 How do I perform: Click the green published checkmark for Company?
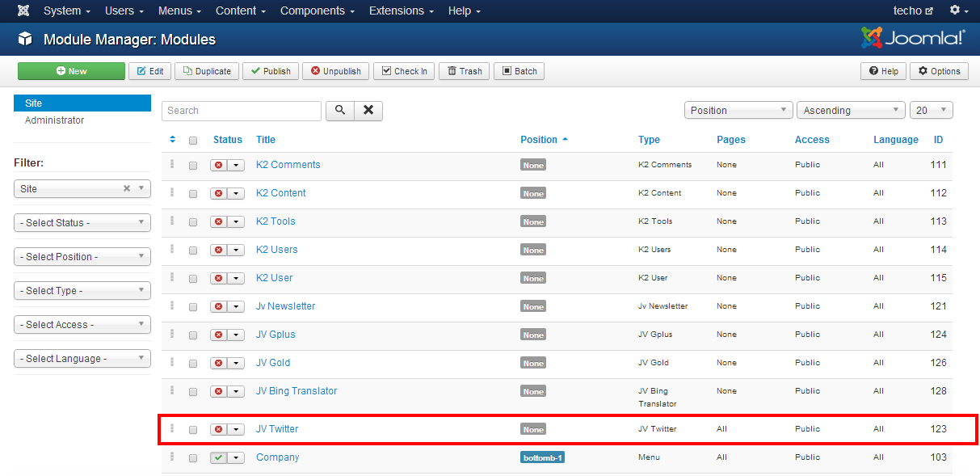[x=219, y=457]
